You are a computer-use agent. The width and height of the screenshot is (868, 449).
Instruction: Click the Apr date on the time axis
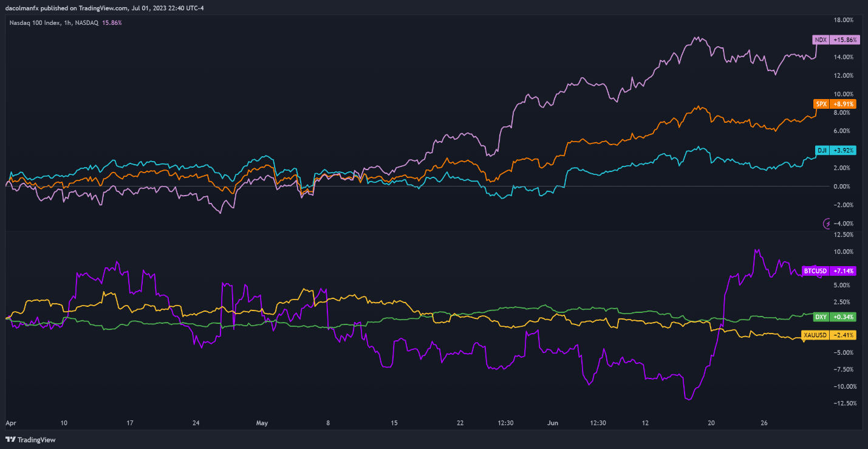tap(10, 423)
